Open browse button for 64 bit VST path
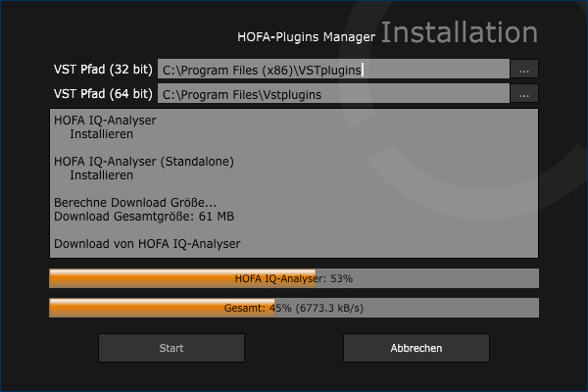The image size is (588, 392). coord(524,94)
